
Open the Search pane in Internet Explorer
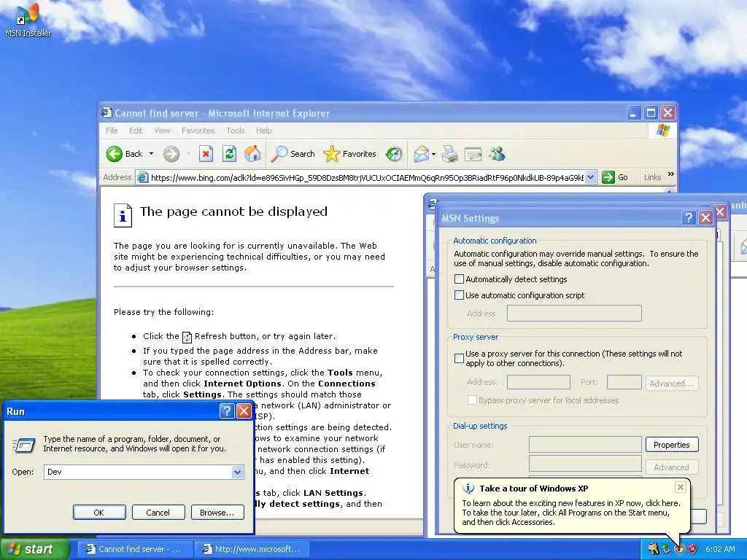pyautogui.click(x=293, y=154)
